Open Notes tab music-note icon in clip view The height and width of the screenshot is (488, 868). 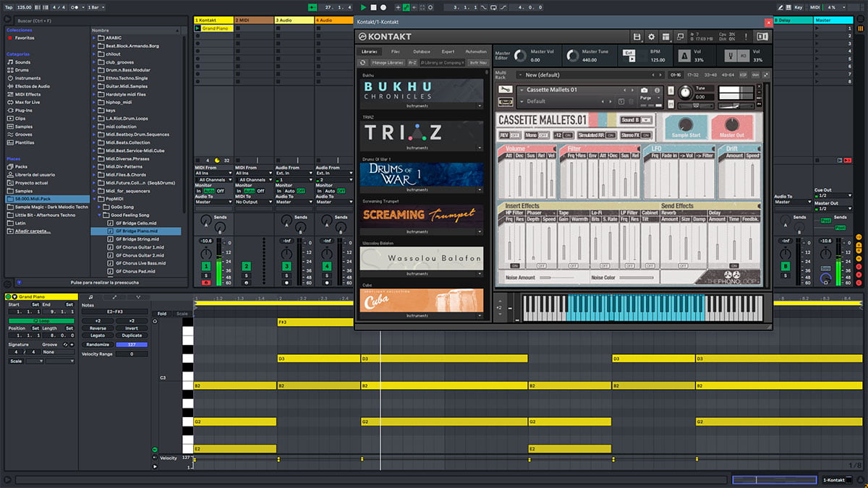pos(90,297)
